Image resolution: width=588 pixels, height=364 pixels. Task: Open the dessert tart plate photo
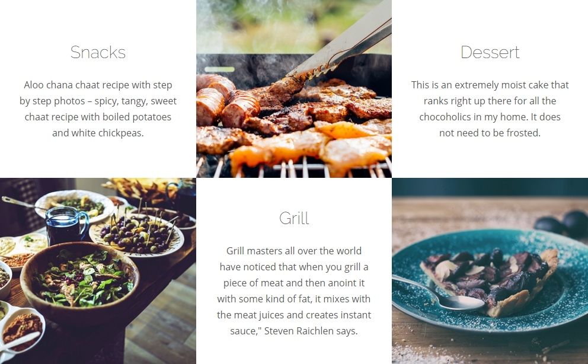point(490,271)
